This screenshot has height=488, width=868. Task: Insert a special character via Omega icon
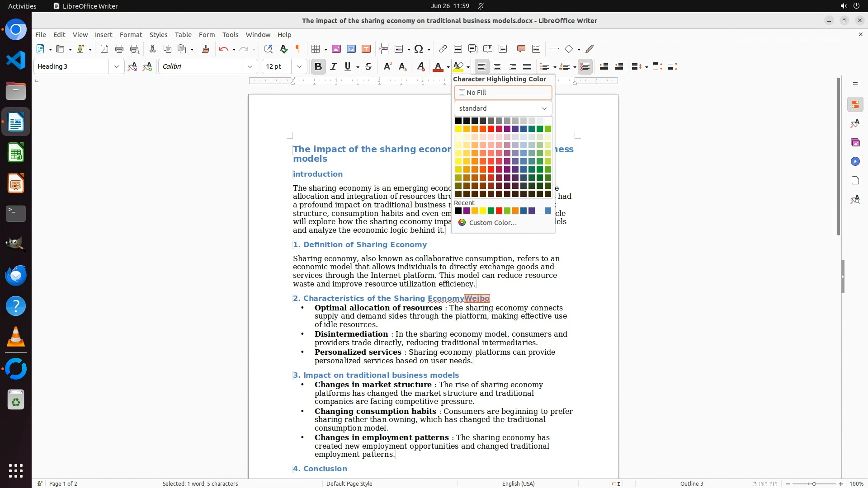[419, 49]
